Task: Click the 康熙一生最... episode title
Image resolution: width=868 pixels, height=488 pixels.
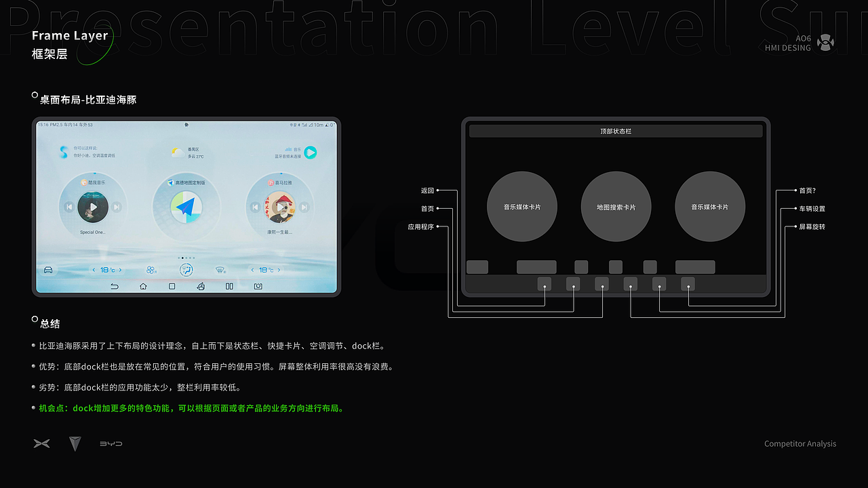Action: (x=280, y=232)
